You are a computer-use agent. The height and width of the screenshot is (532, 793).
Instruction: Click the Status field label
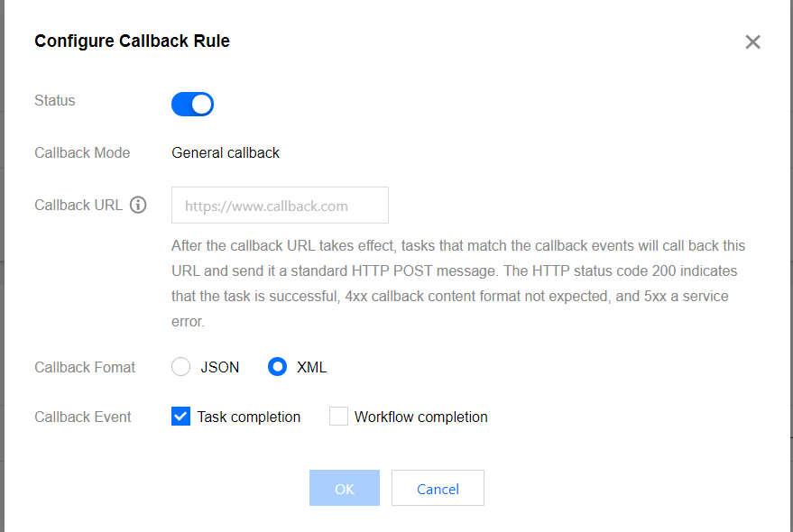(55, 100)
